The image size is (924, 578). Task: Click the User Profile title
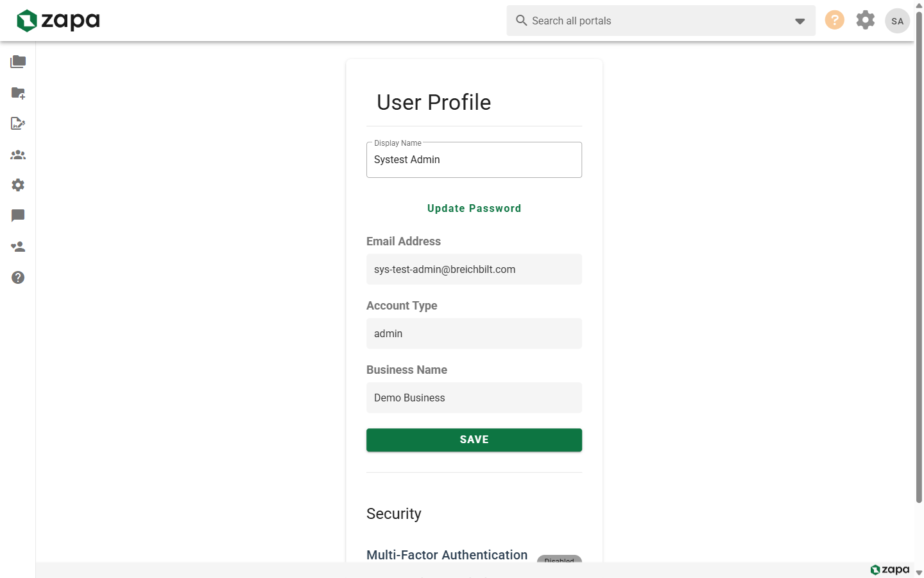434,102
